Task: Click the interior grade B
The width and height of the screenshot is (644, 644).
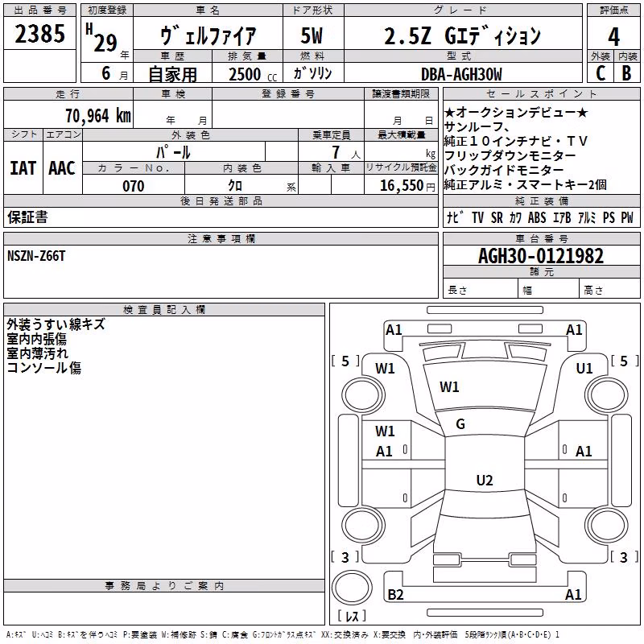Action: (626, 73)
